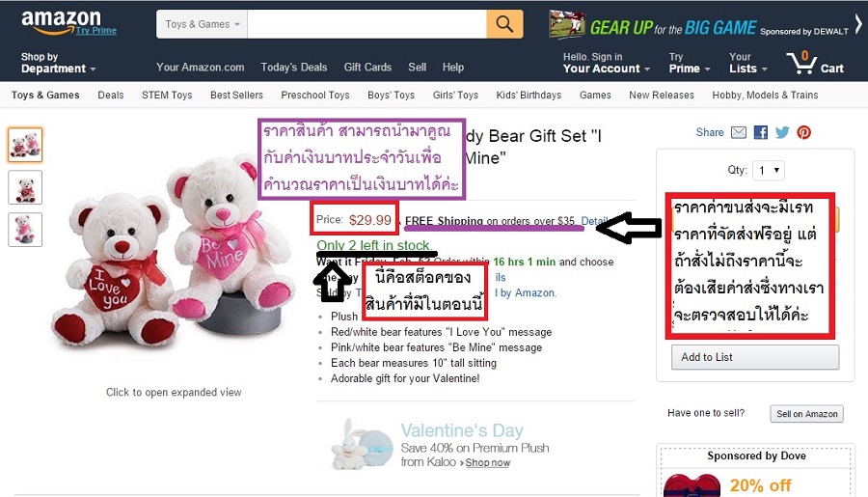Click into the Amazon search text field

click(x=367, y=24)
